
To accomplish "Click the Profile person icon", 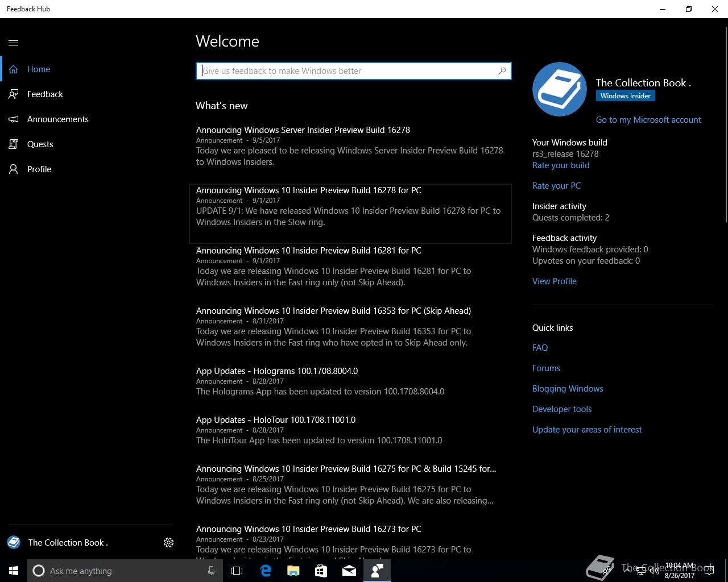I will pyautogui.click(x=14, y=169).
